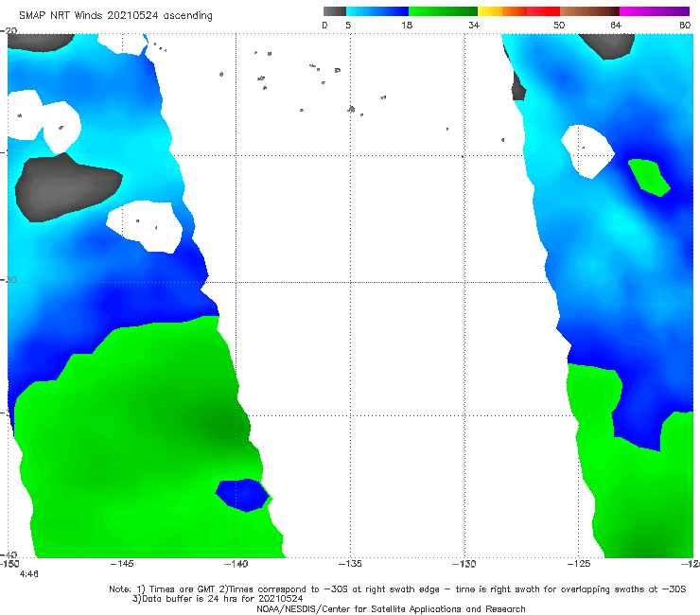Click the NOAA/NESDIS credit line
Image resolution: width=700 pixels, height=615 pixels.
click(x=391, y=609)
